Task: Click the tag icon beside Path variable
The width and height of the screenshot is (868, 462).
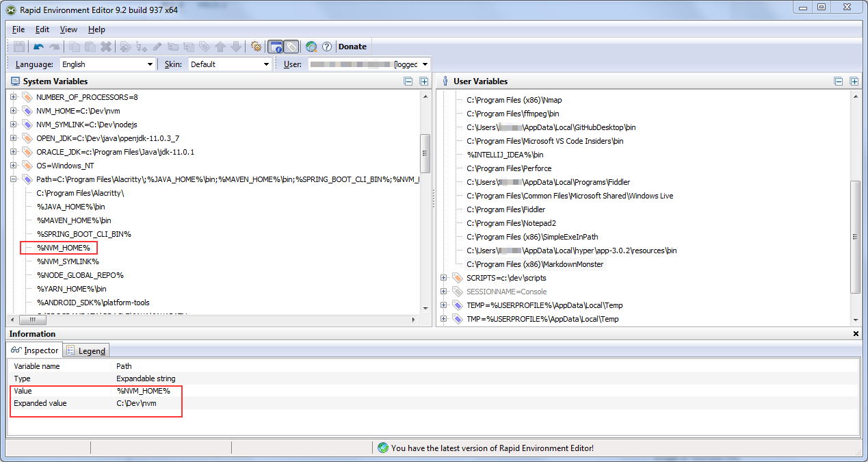Action: tap(27, 179)
